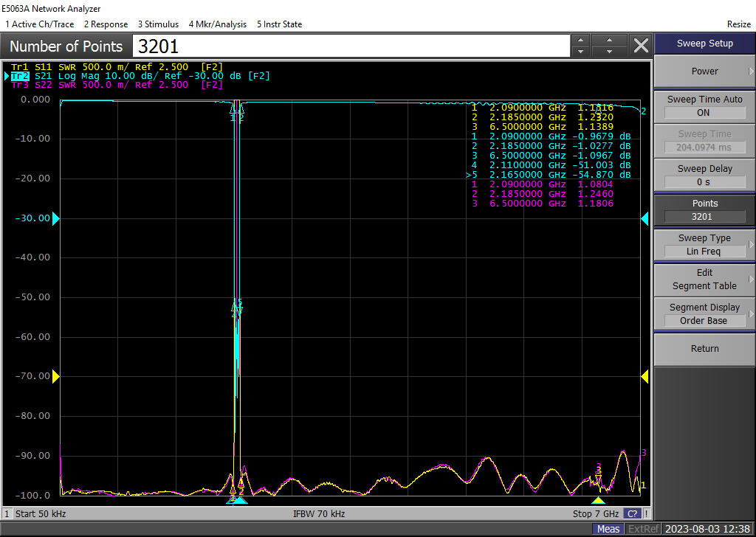Screen dimensions: 756x537
Task: Click the Meas status indicator
Action: pyautogui.click(x=608, y=529)
